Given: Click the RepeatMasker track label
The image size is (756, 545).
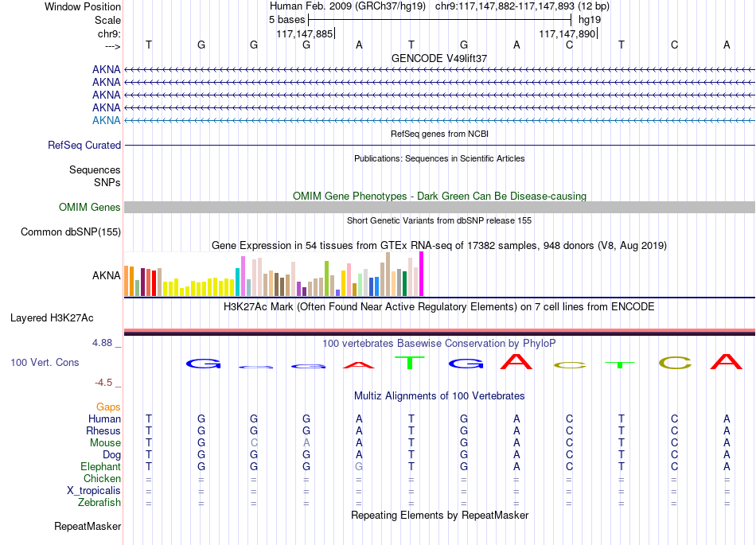Looking at the screenshot, I should [88, 526].
